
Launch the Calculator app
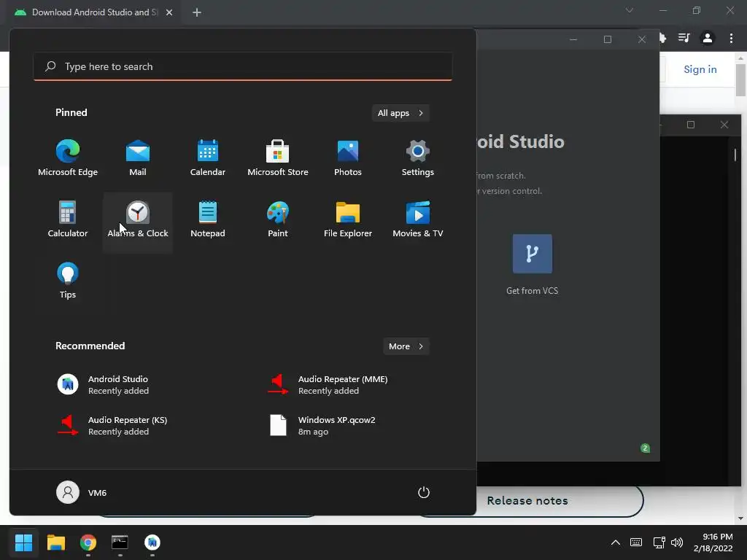pyautogui.click(x=68, y=220)
